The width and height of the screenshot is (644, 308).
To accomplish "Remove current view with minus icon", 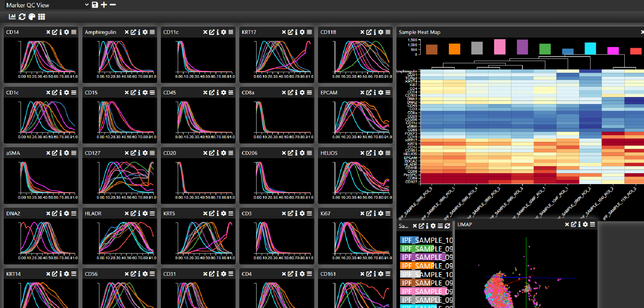I will [x=113, y=5].
